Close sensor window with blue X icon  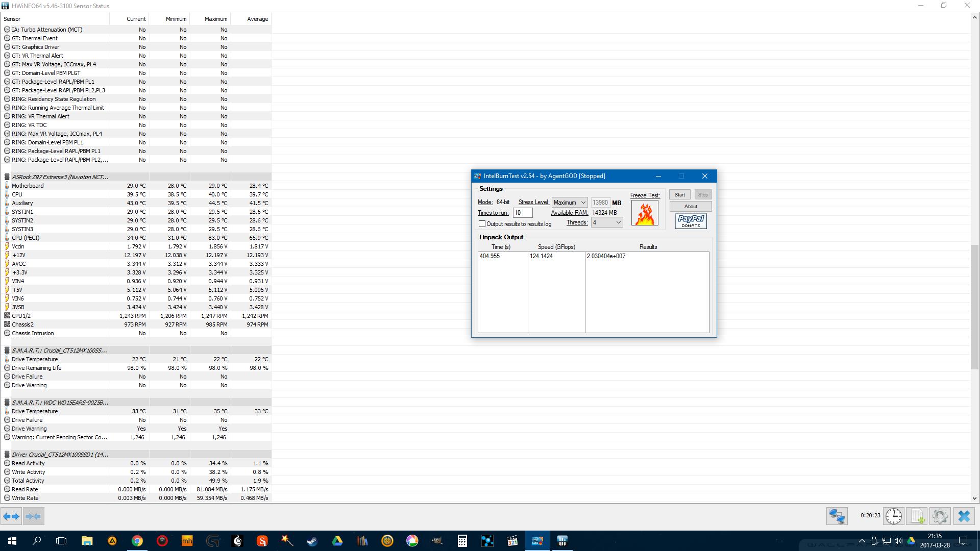[x=964, y=516]
